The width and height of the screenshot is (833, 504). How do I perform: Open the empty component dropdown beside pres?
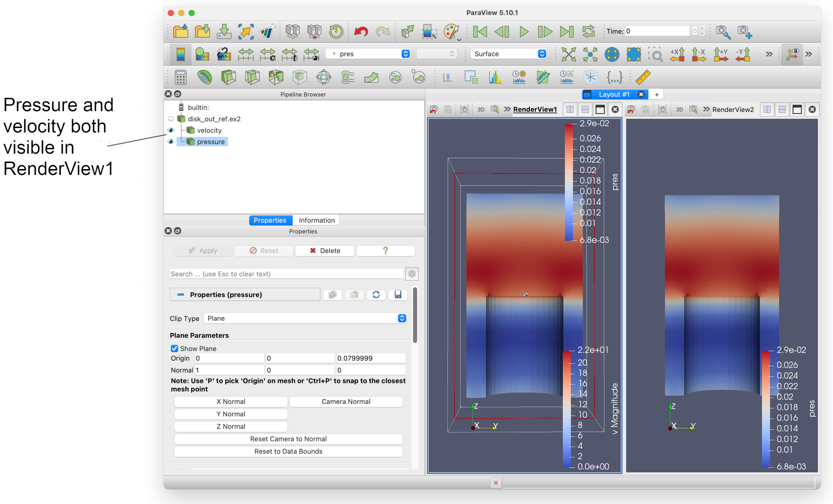[x=437, y=54]
